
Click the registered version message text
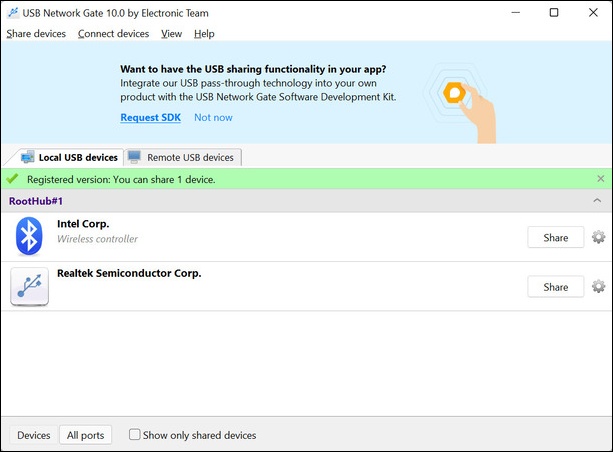[121, 179]
